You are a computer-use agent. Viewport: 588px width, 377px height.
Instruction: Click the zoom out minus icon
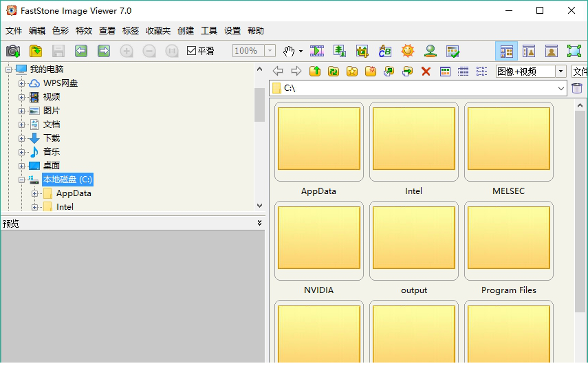(x=149, y=51)
